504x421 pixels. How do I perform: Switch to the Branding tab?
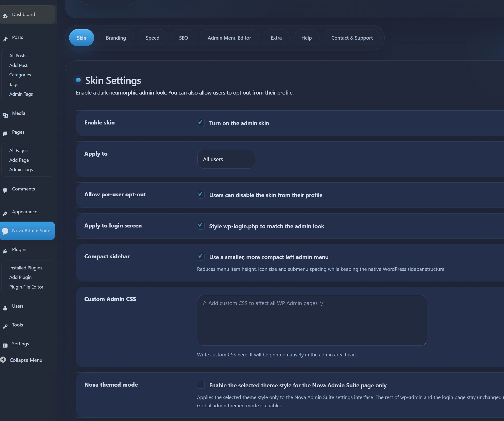[116, 38]
